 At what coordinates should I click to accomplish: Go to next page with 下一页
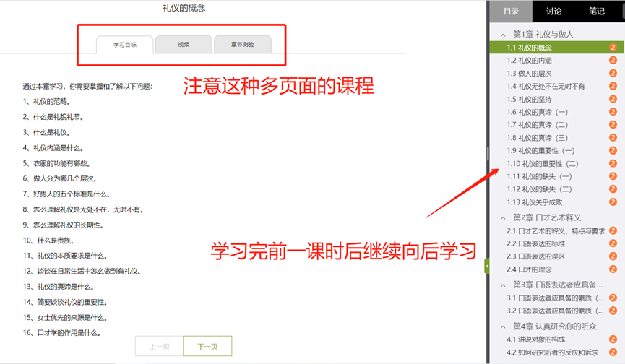(207, 347)
